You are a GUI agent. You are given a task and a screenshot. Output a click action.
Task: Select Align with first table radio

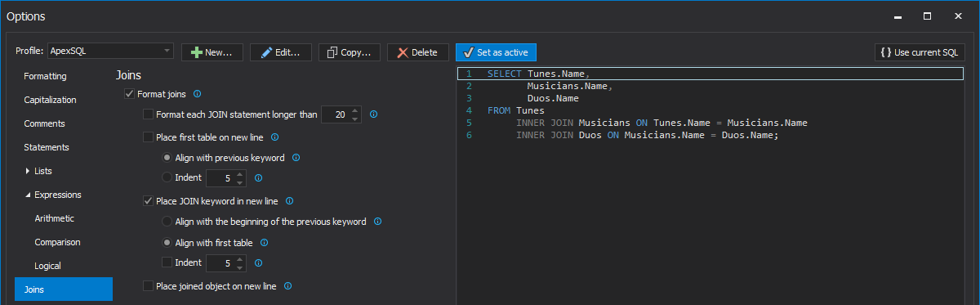(x=167, y=242)
